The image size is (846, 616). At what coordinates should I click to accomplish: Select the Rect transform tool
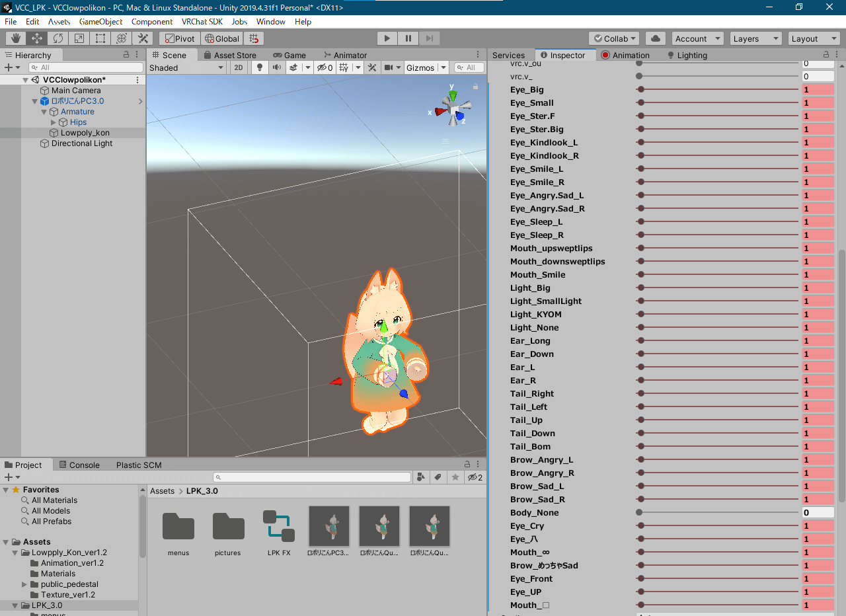[x=100, y=39]
